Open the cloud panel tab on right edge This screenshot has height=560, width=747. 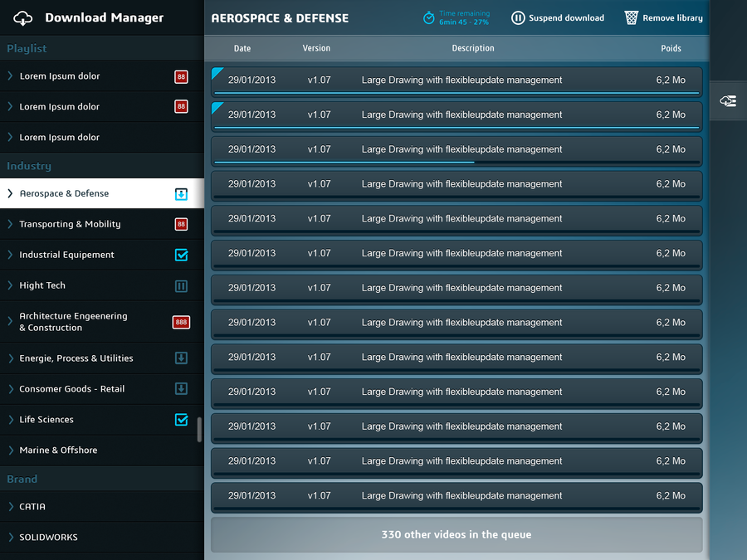728,100
